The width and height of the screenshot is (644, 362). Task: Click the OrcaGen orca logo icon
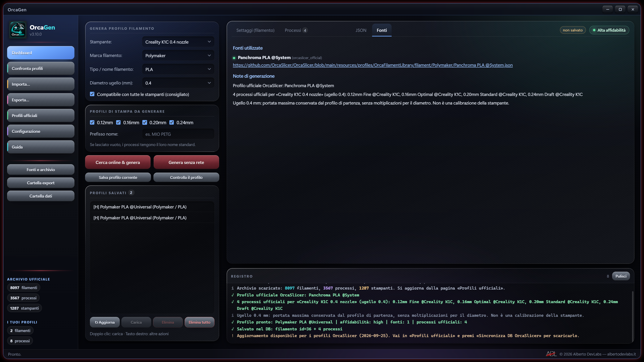pos(18,30)
